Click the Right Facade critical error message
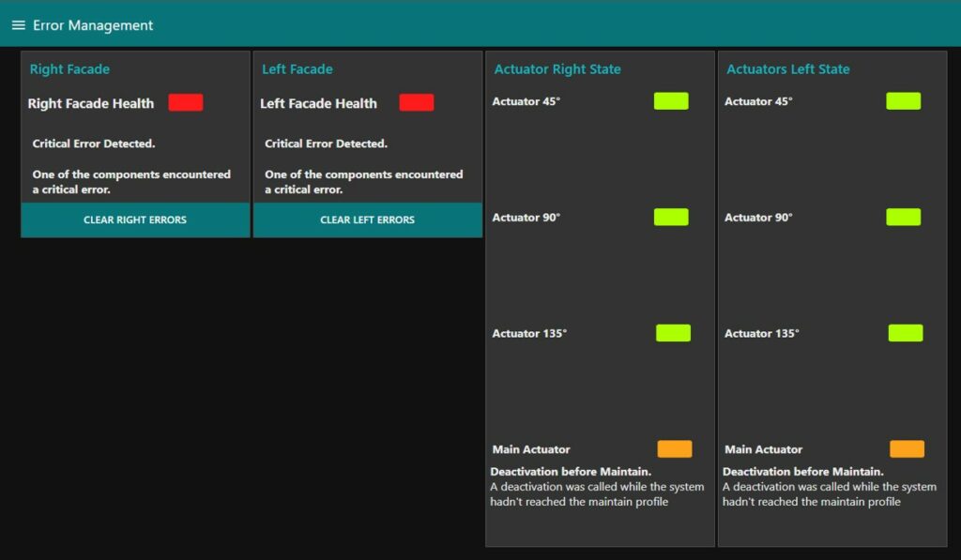 pos(94,144)
